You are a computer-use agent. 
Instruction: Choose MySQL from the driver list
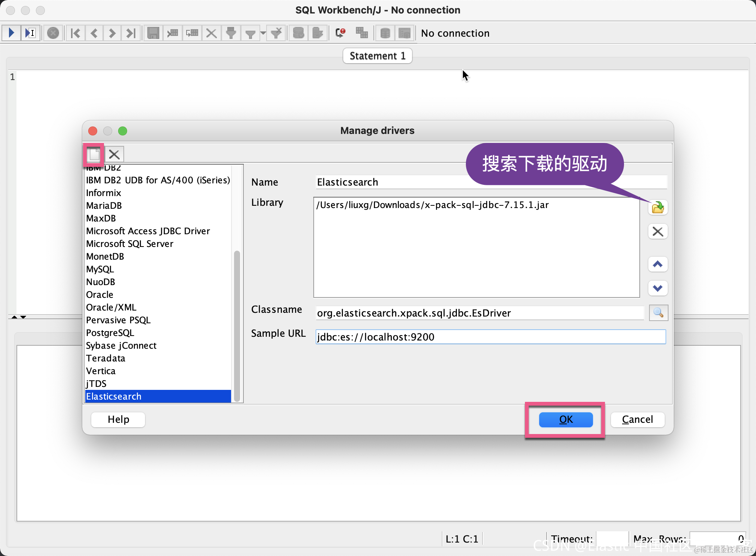tap(100, 269)
